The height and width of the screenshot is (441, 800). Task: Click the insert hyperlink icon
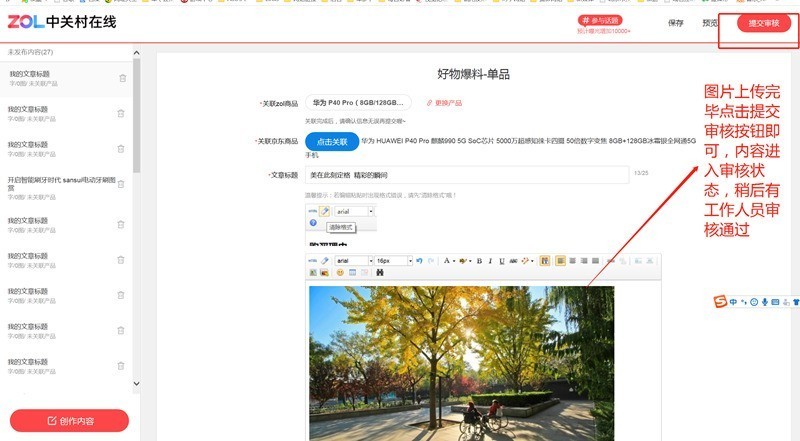coord(611,261)
